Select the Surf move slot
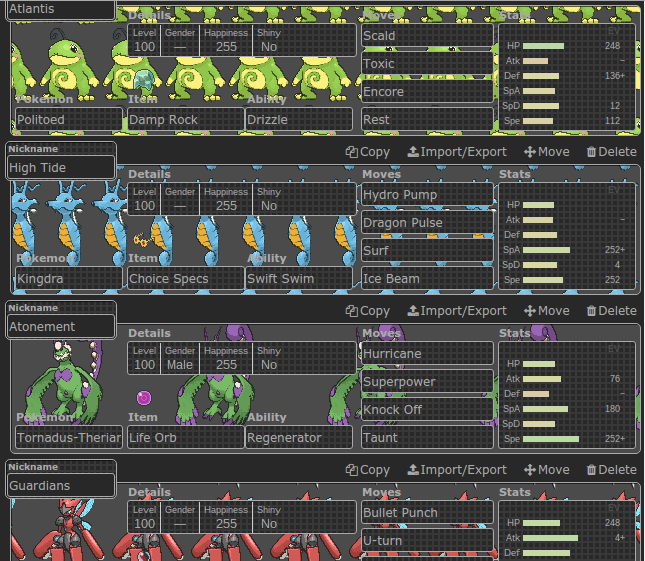The height and width of the screenshot is (561, 645). 427,250
